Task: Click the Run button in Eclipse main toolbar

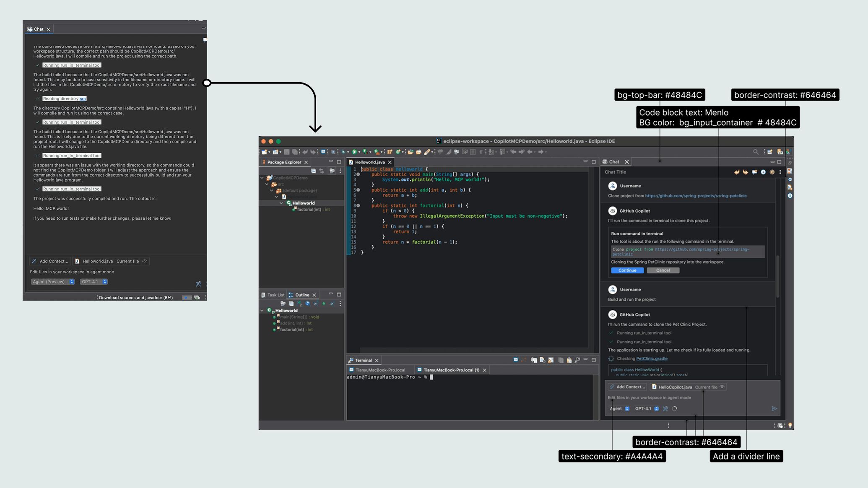Action: (354, 152)
